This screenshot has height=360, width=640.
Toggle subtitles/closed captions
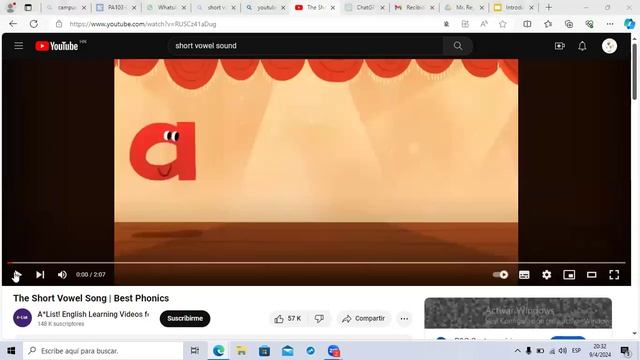524,275
